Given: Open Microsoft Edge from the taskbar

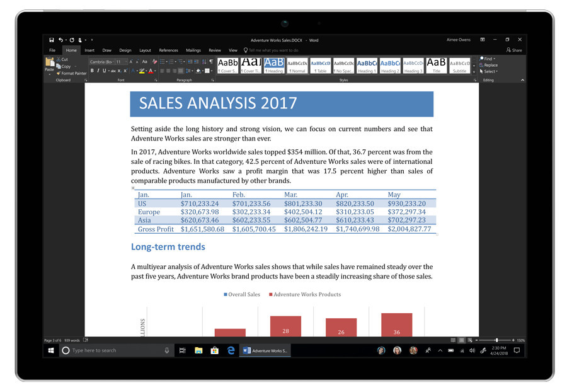Looking at the screenshot, I should click(x=231, y=350).
